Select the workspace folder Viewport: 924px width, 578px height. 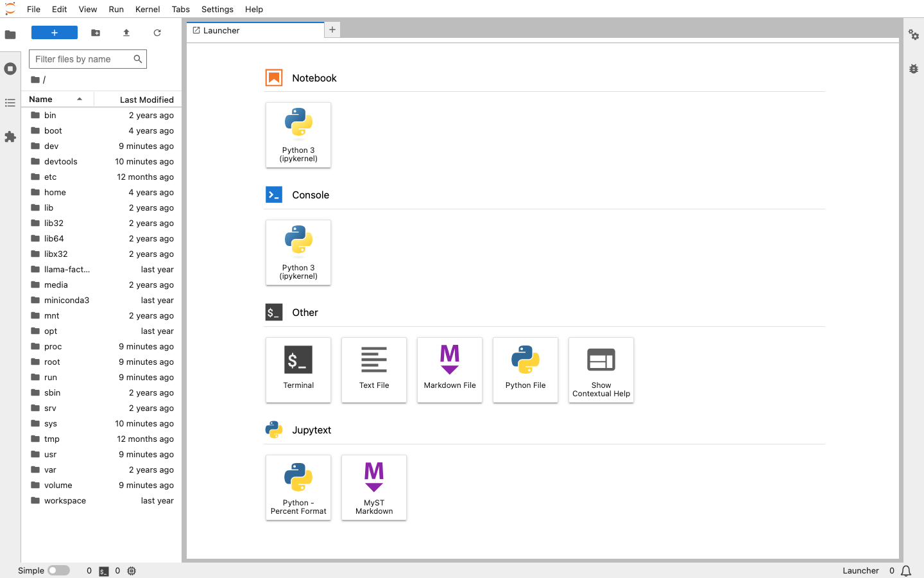pyautogui.click(x=101, y=501)
